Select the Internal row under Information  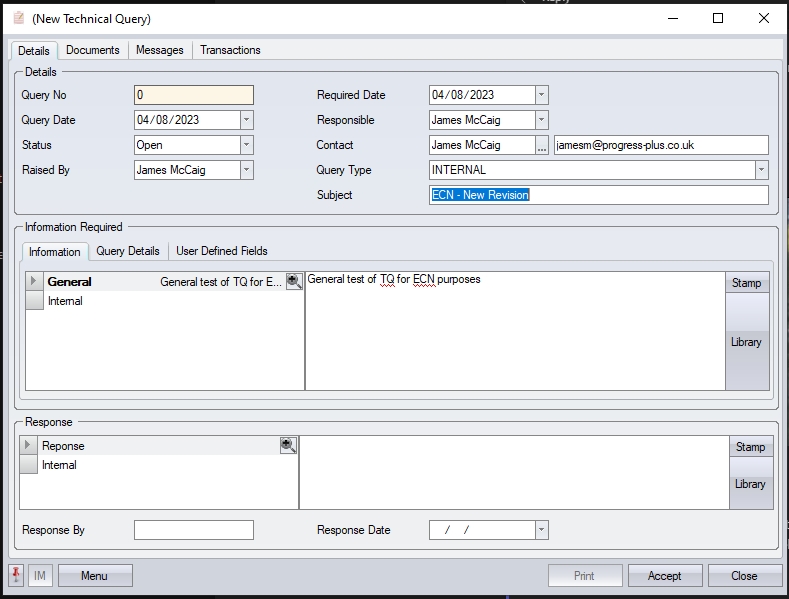tap(65, 301)
